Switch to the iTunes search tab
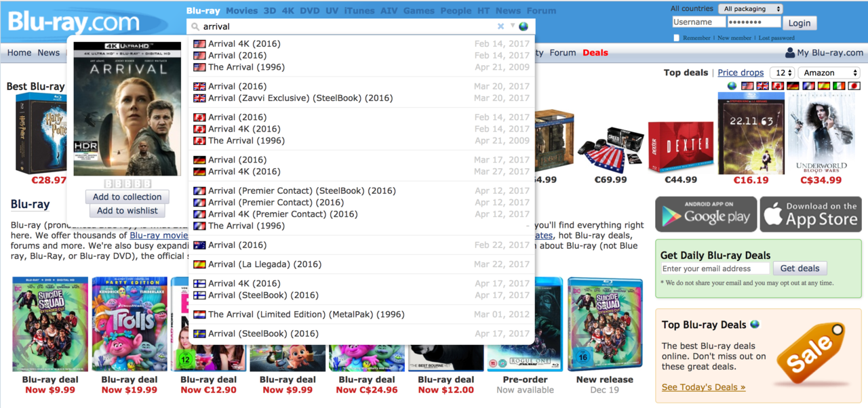The image size is (868, 408). click(x=359, y=11)
